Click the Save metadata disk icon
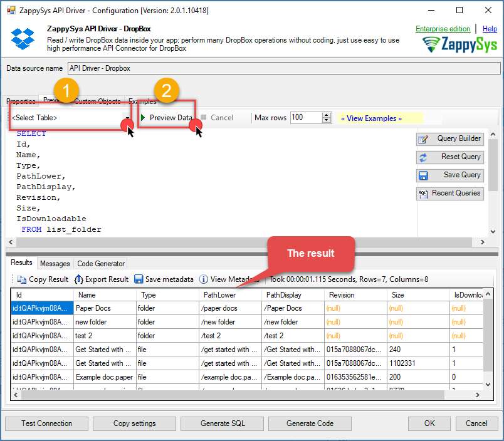The image size is (504, 441). click(x=139, y=279)
